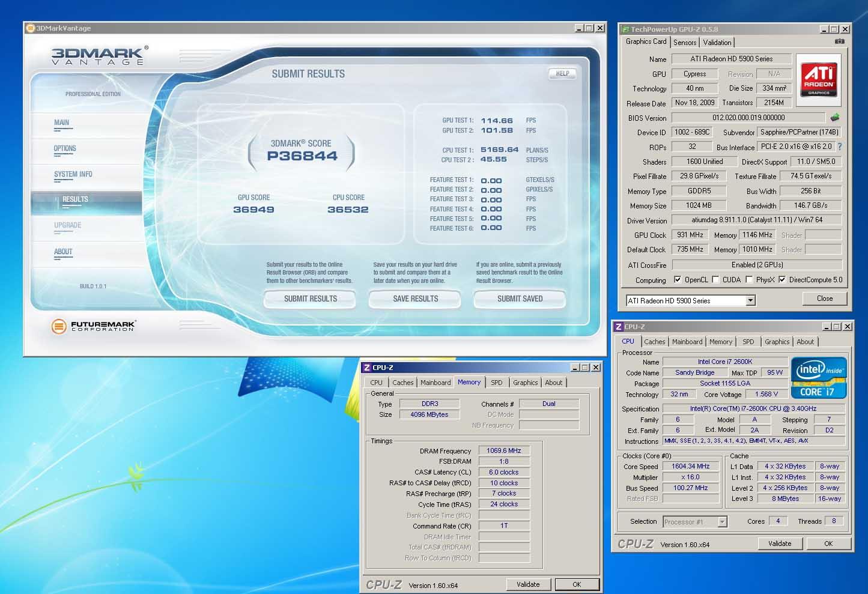Click the 3DMark score P36844
The width and height of the screenshot is (868, 594).
[x=302, y=156]
